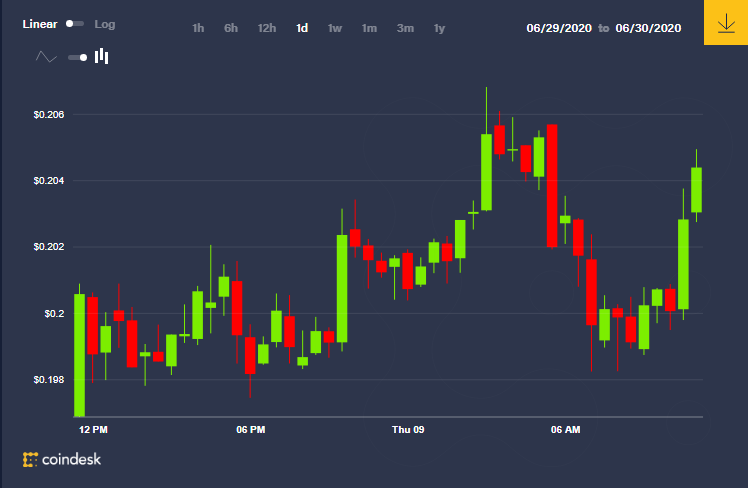Click the last green candle on the right
This screenshot has height=488, width=748.
[696, 190]
